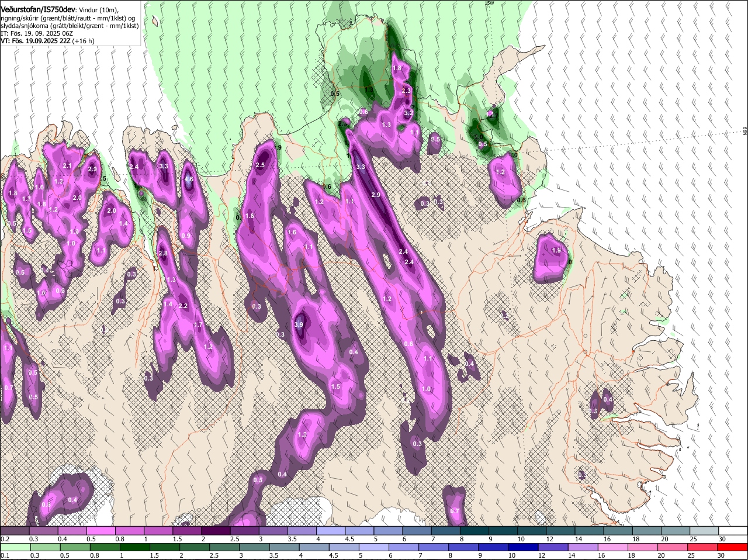This screenshot has height=560, width=748.
Task: Click the bright magenta swatch between 0.5 and 0.8
Action: [x=101, y=530]
